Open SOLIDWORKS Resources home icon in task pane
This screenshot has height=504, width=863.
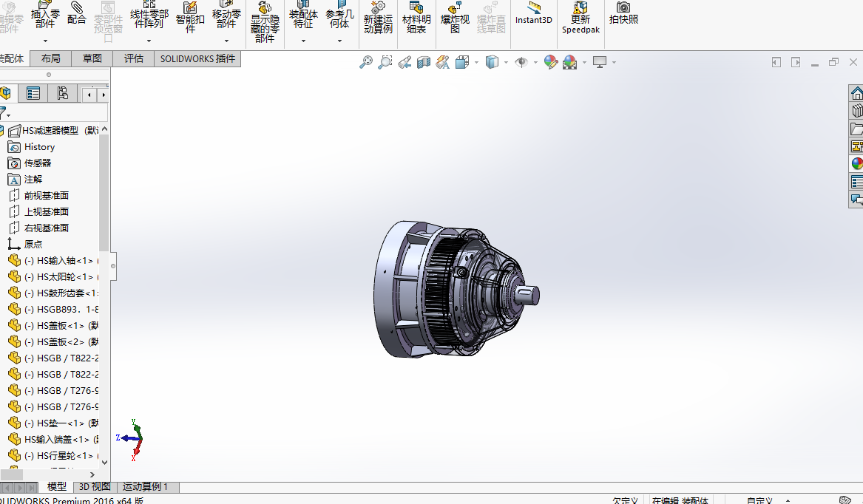click(x=856, y=94)
